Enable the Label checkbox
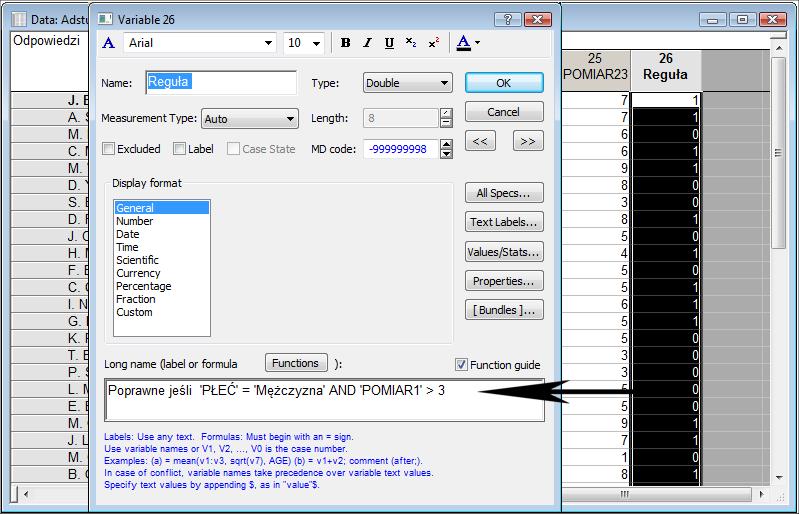799x514 pixels. click(x=179, y=149)
